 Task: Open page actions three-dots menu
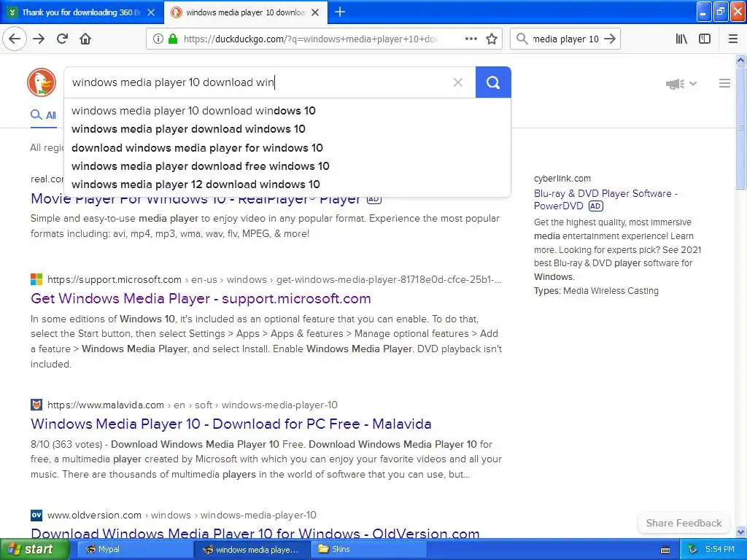click(x=471, y=39)
